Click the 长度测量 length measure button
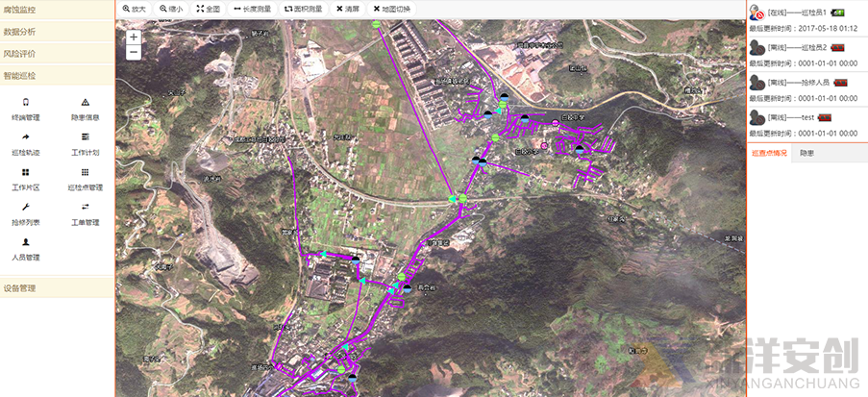Viewport: 868px width, 397px height. 253,9
